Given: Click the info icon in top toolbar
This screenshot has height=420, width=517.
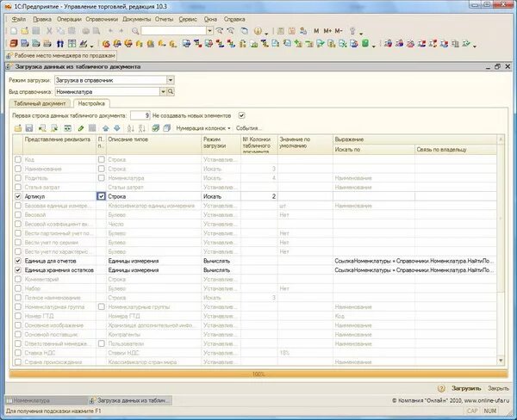Looking at the screenshot, I should point(258,31).
